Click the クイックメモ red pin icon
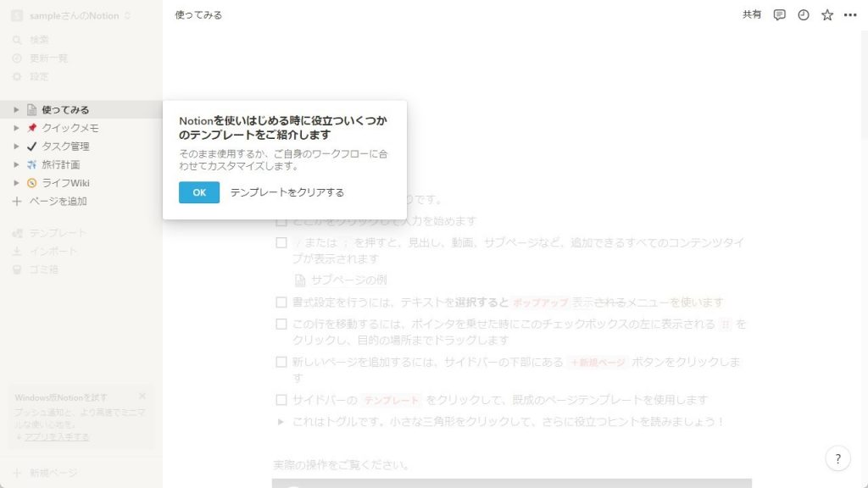The height and width of the screenshot is (488, 868). pyautogui.click(x=31, y=128)
